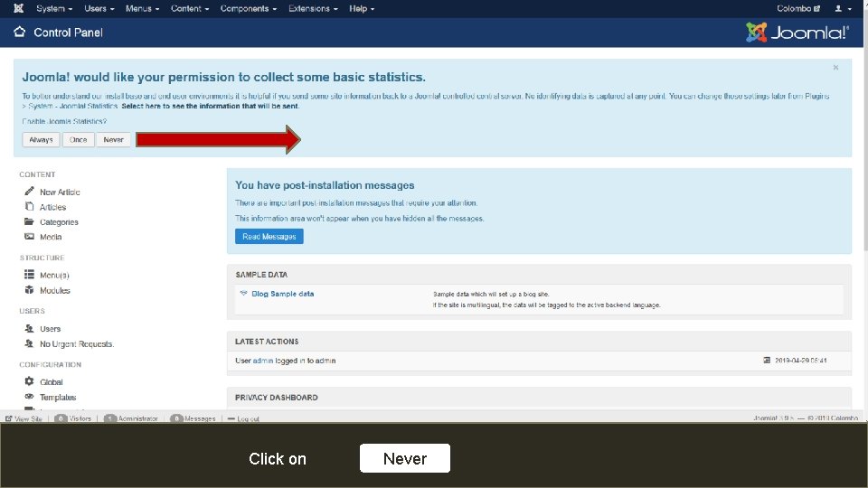Click the No Urgent Requests icon

click(x=29, y=343)
